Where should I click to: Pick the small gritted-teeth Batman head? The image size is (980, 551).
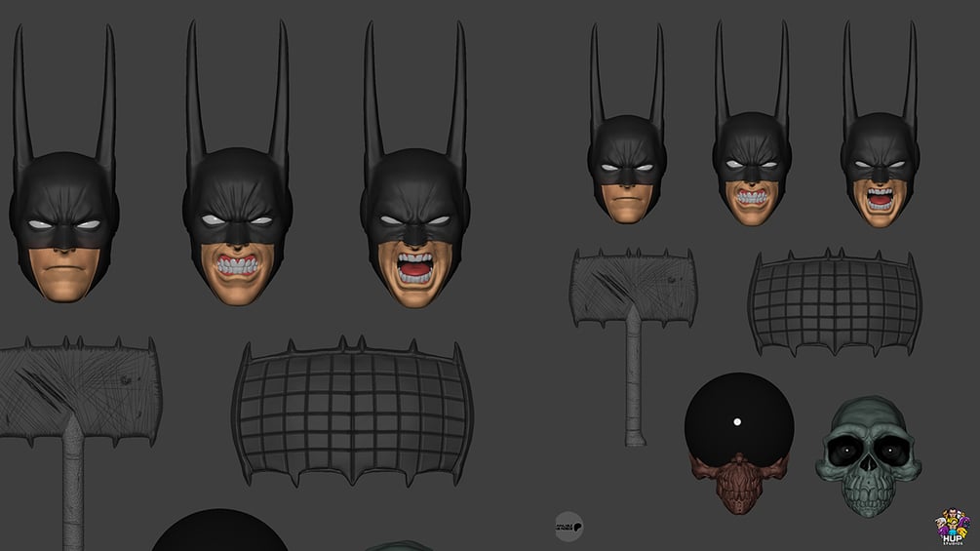(x=752, y=123)
